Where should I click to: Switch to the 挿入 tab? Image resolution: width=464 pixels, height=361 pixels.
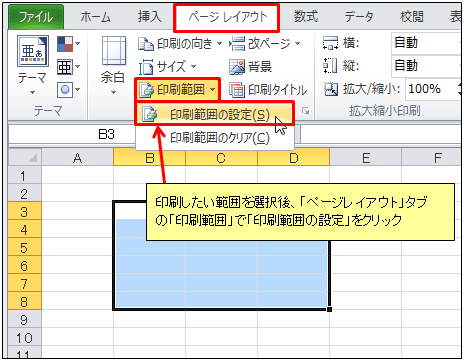[150, 17]
